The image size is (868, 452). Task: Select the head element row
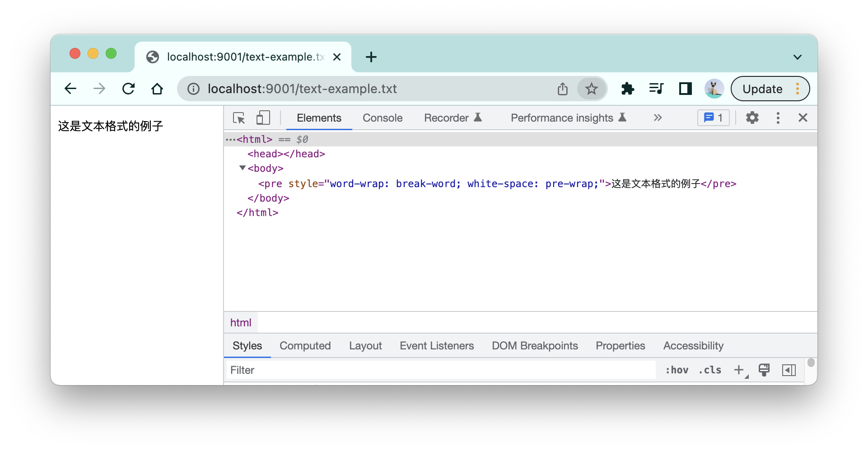click(x=520, y=154)
